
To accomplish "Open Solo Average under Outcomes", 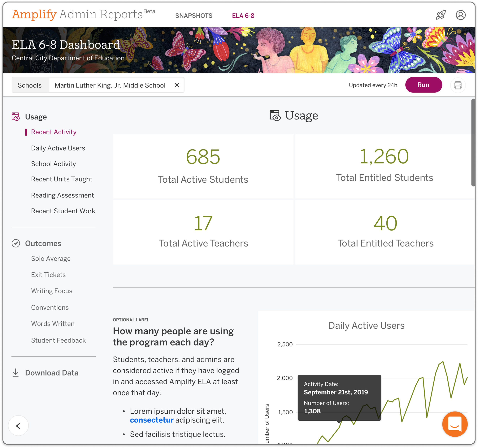I will tap(51, 259).
